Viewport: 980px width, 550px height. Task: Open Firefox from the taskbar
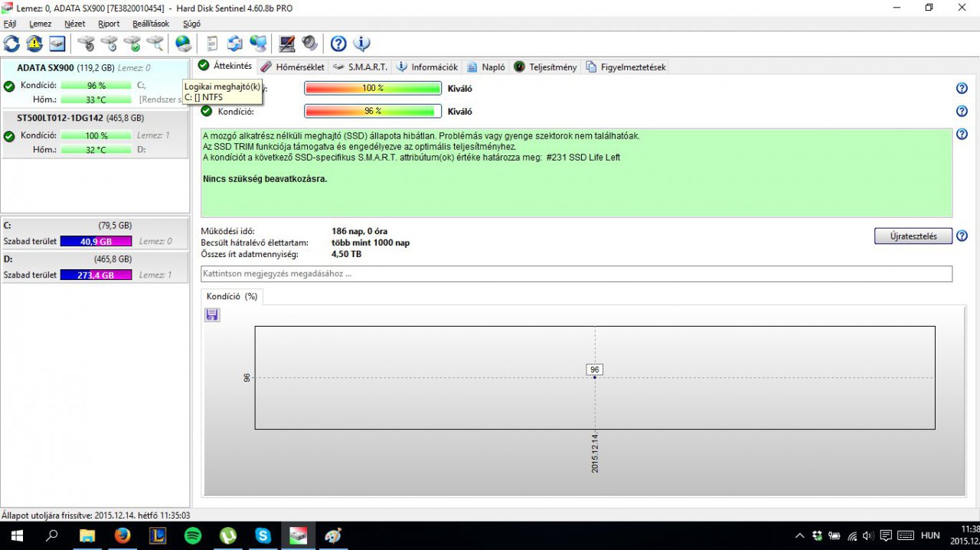click(x=122, y=536)
